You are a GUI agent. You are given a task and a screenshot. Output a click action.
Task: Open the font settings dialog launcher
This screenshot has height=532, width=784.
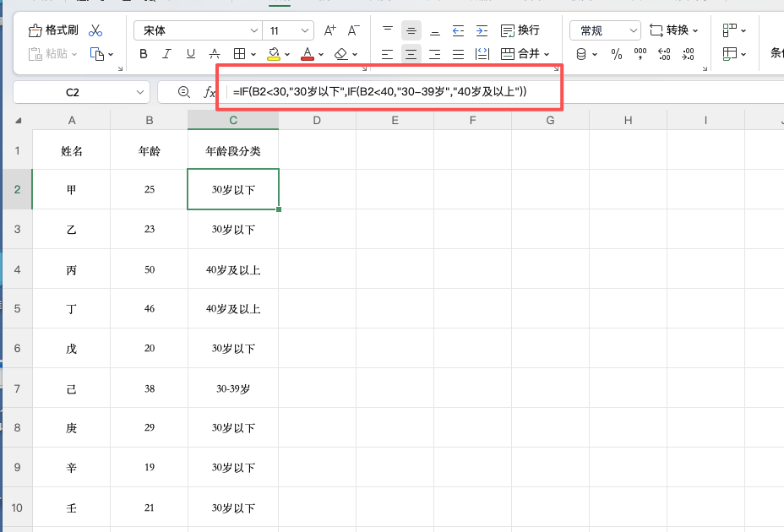pos(364,68)
